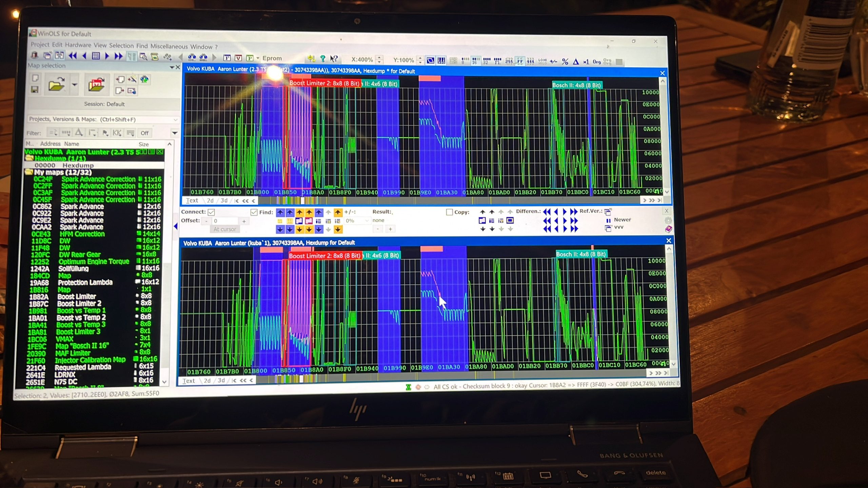
Task: Open the Hardware menu
Action: click(x=78, y=45)
